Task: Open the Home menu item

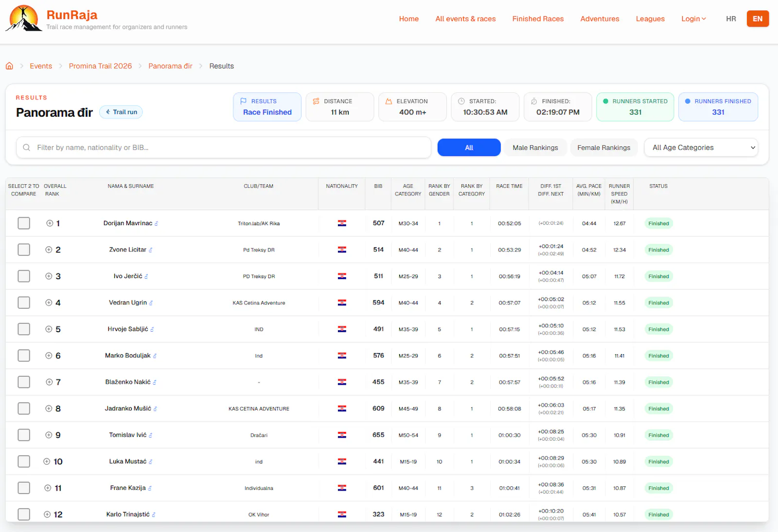Action: (x=408, y=18)
